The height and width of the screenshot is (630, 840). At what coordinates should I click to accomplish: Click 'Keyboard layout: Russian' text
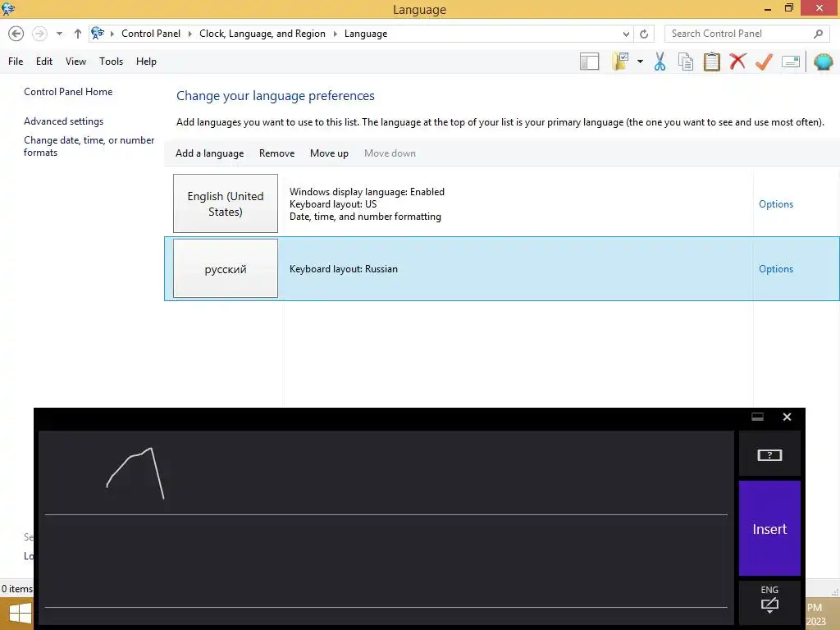(344, 269)
